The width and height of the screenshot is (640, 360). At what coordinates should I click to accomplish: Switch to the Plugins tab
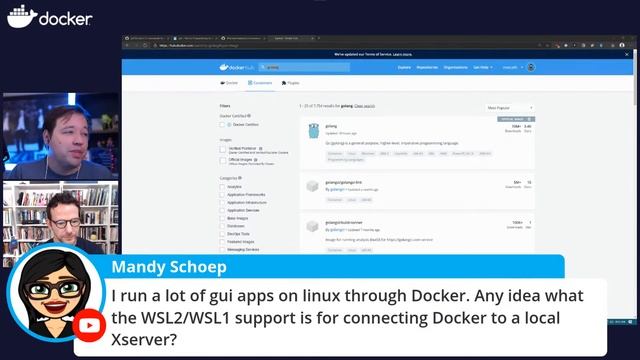291,83
